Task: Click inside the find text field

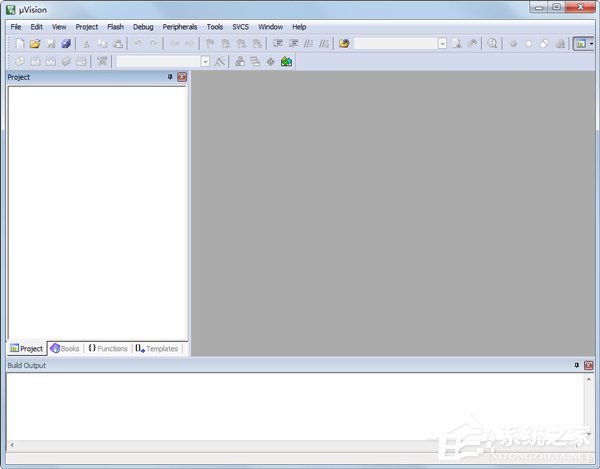Action: coord(396,44)
